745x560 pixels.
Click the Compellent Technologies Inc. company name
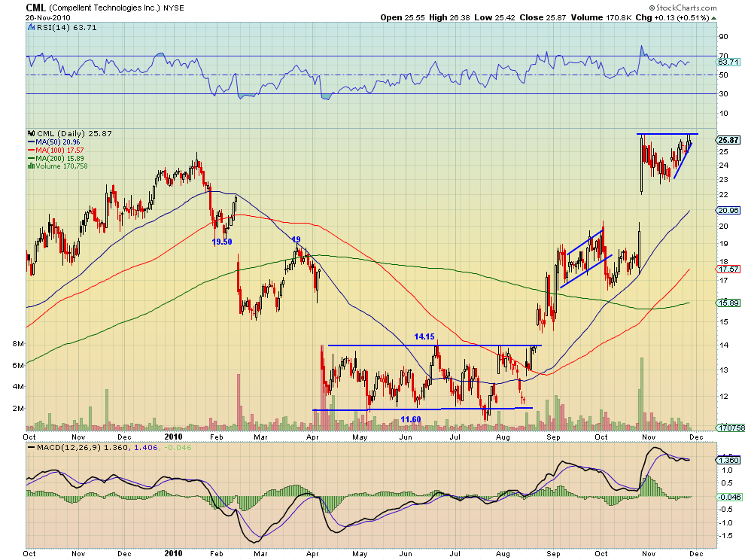point(105,8)
